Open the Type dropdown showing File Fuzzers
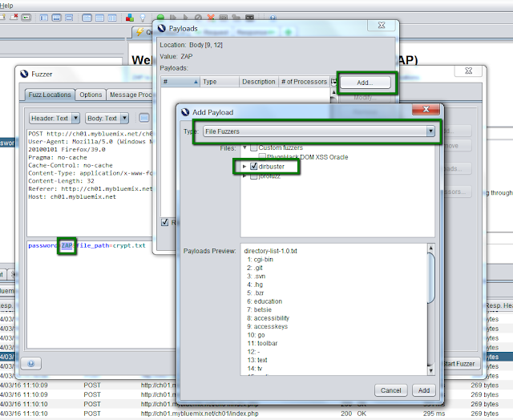Viewport: 513px width, 420px height. click(x=319, y=131)
